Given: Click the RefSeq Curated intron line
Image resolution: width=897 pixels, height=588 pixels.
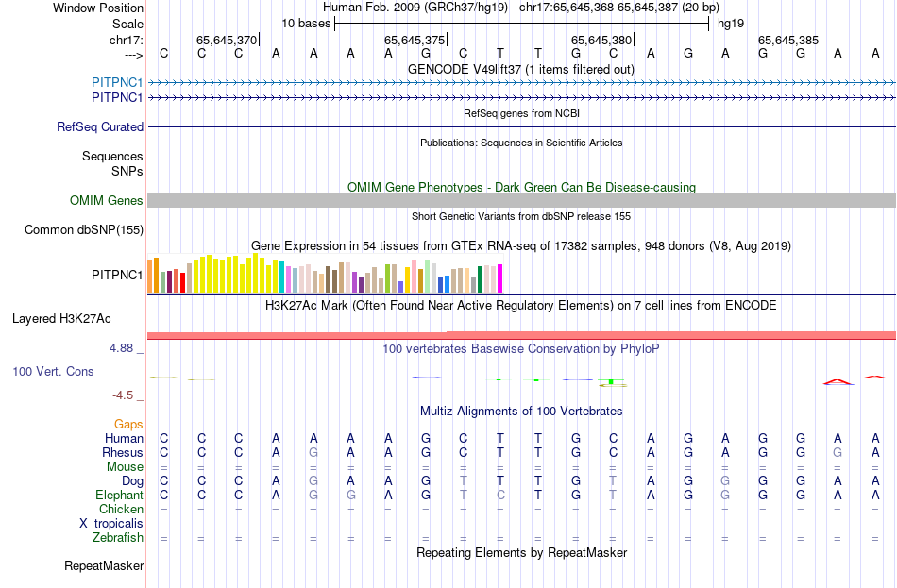Looking at the screenshot, I should click(522, 127).
